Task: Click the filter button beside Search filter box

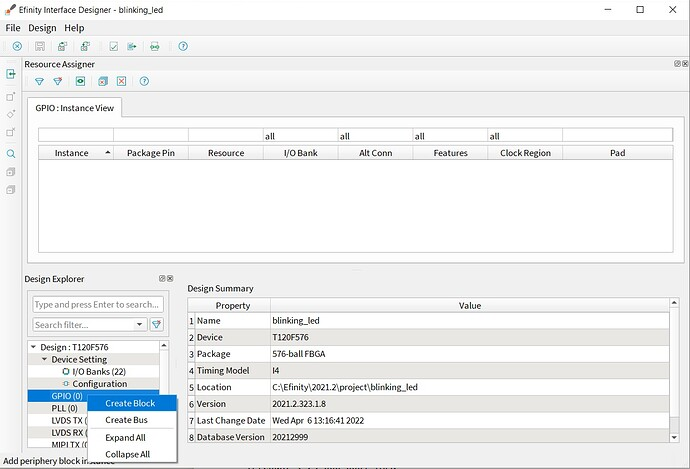Action: (157, 324)
